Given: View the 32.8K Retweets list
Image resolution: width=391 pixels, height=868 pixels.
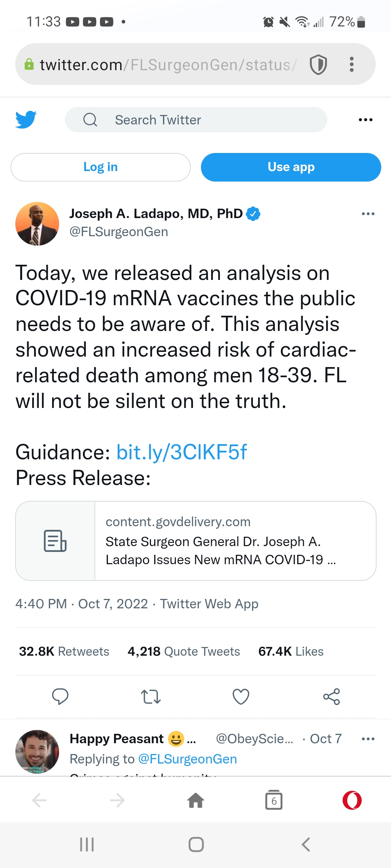Looking at the screenshot, I should click(x=64, y=651).
